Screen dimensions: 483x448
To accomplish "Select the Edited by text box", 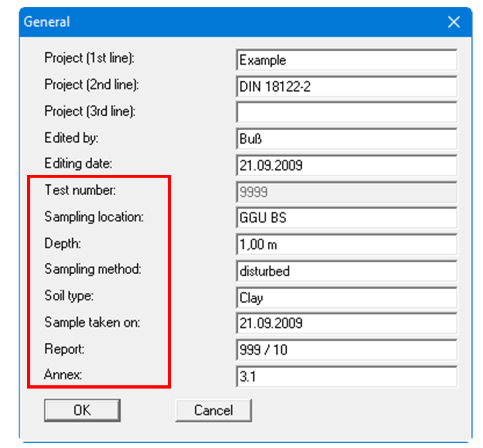I will coord(346,139).
